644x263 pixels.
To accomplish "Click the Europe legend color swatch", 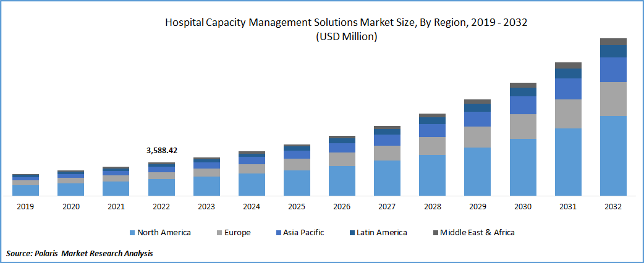I will point(219,233).
